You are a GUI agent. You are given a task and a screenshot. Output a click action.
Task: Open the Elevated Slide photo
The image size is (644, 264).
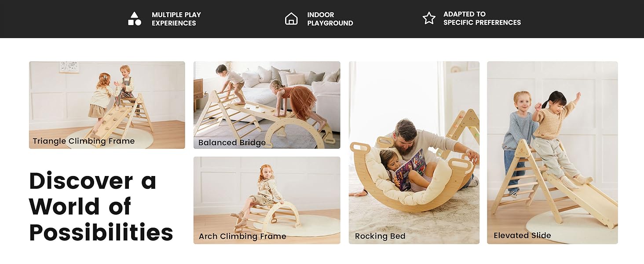click(x=552, y=152)
